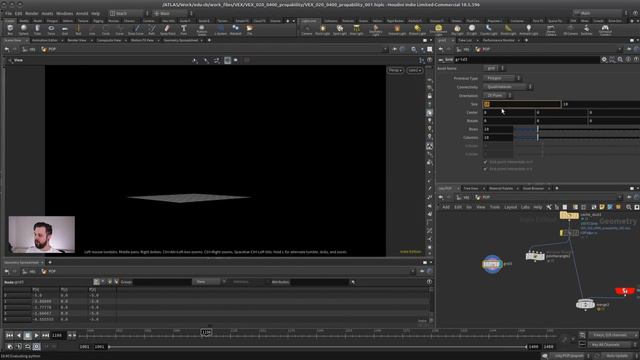Select the merge node in network editor

click(585, 304)
